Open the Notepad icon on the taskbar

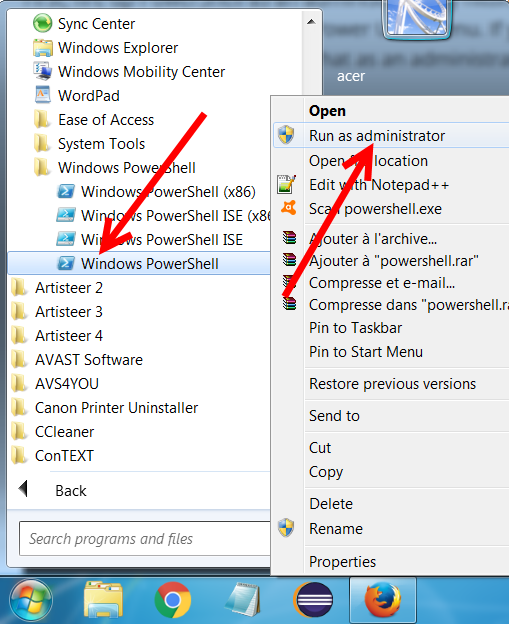coord(242,599)
